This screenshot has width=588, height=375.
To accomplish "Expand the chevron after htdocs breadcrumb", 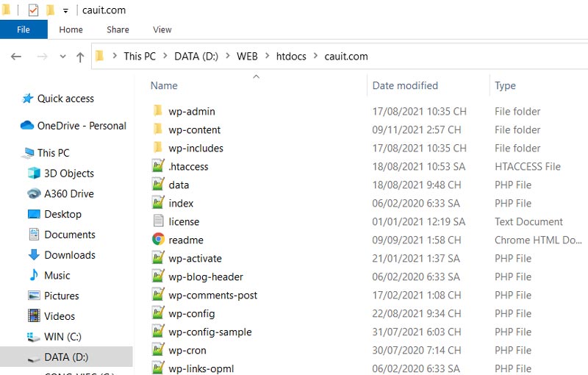I will coord(316,55).
